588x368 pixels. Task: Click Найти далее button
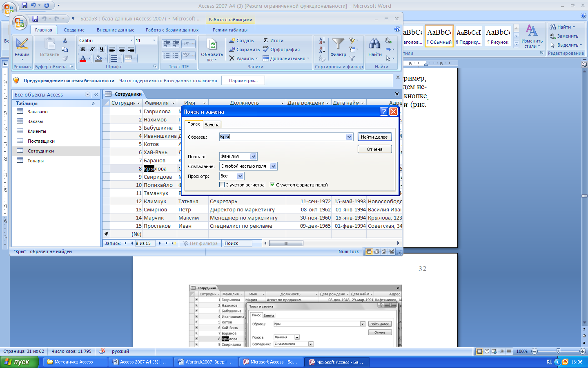(x=374, y=137)
